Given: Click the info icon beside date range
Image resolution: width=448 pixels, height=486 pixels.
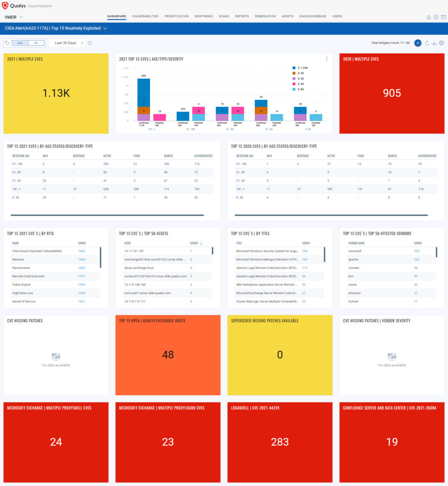Looking at the screenshot, I should (90, 43).
